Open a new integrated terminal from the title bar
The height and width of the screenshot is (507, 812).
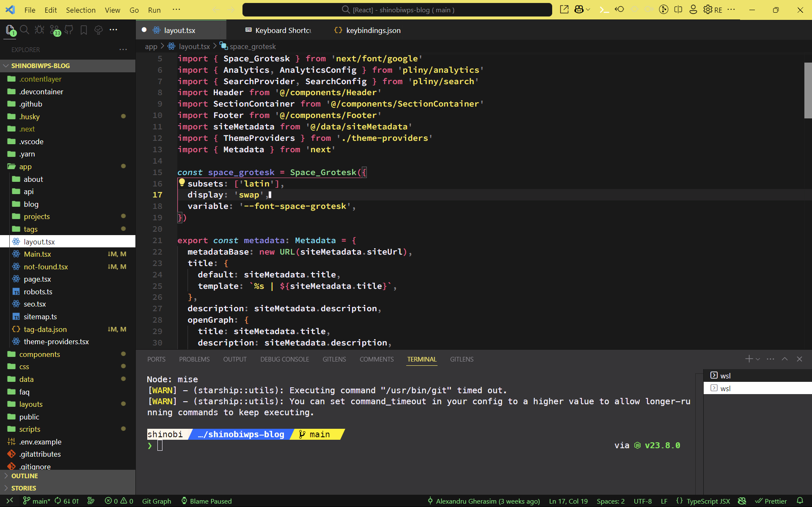pyautogui.click(x=604, y=9)
